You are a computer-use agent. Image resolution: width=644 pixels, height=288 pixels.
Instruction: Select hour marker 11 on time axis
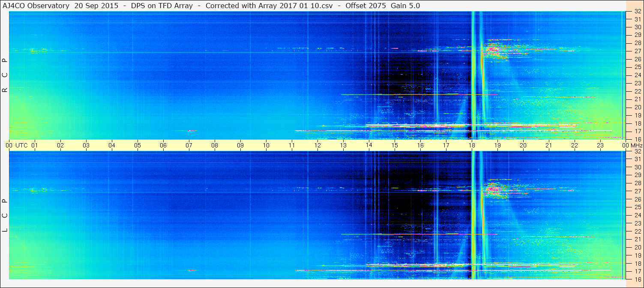[x=292, y=145]
